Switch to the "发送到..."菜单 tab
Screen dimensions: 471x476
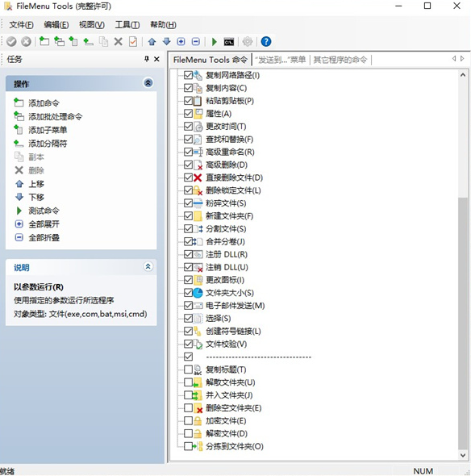click(x=281, y=60)
